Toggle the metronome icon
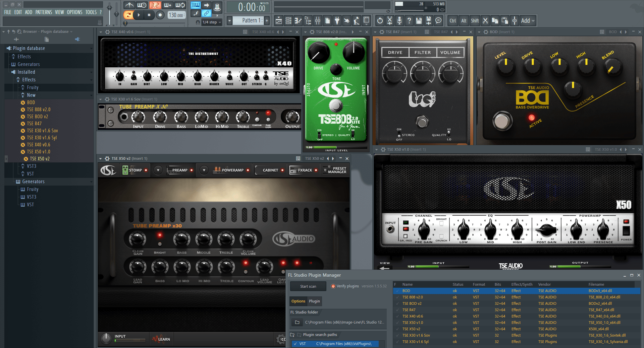The image size is (644, 348). (x=129, y=5)
